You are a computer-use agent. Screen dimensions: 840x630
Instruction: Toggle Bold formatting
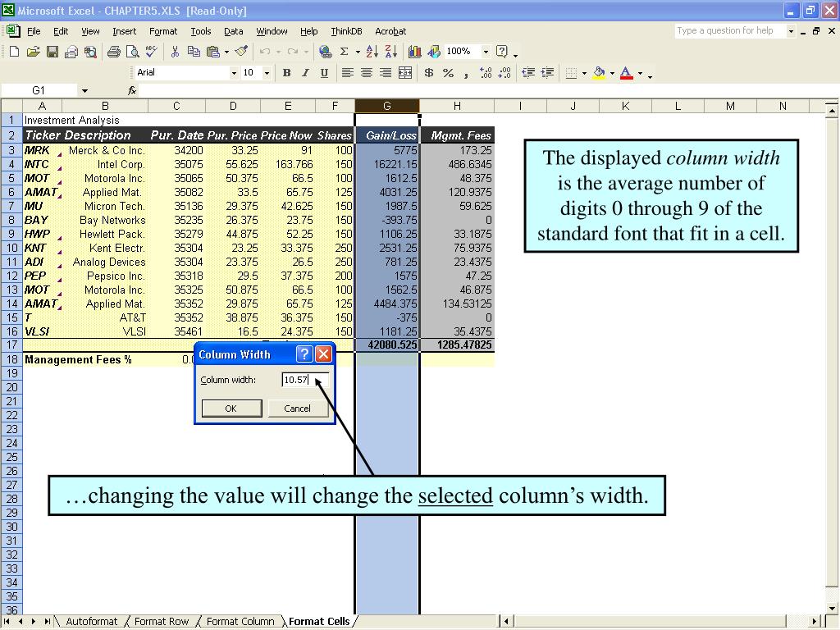click(x=286, y=73)
